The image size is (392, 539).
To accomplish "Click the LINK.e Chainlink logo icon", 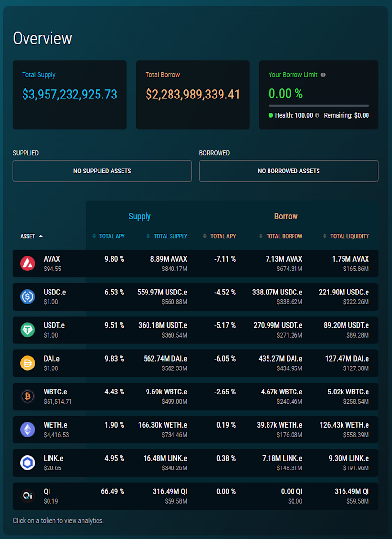I will tap(27, 463).
